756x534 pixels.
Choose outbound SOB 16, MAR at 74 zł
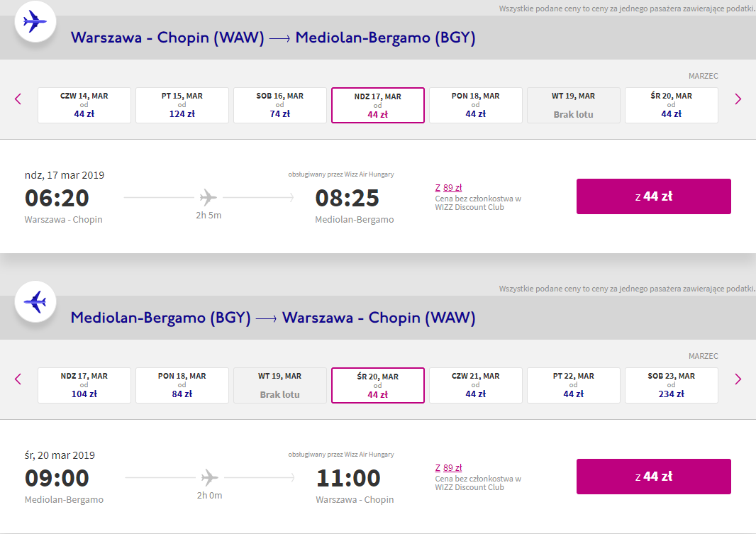(280, 105)
